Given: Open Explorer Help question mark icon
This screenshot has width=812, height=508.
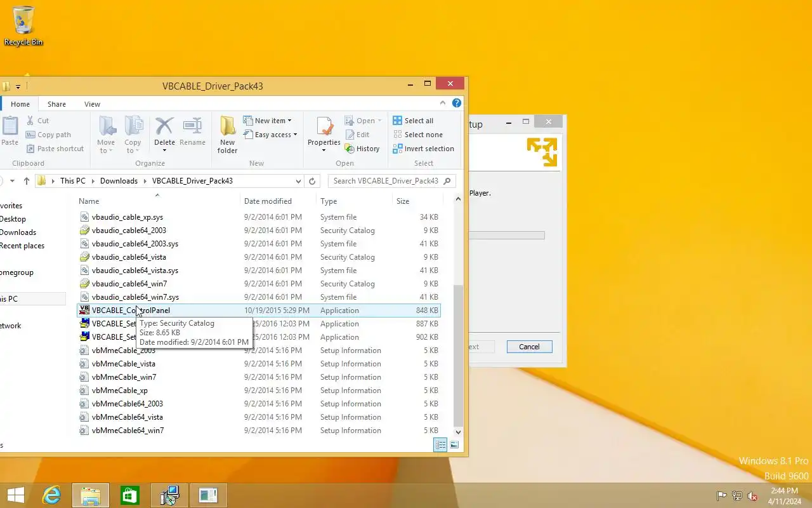Looking at the screenshot, I should click(x=456, y=104).
